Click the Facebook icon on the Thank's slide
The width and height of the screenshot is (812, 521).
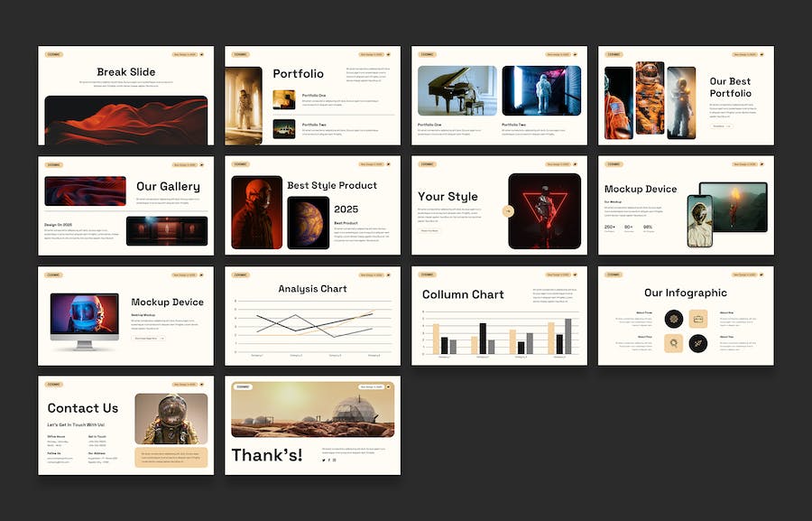tap(328, 460)
